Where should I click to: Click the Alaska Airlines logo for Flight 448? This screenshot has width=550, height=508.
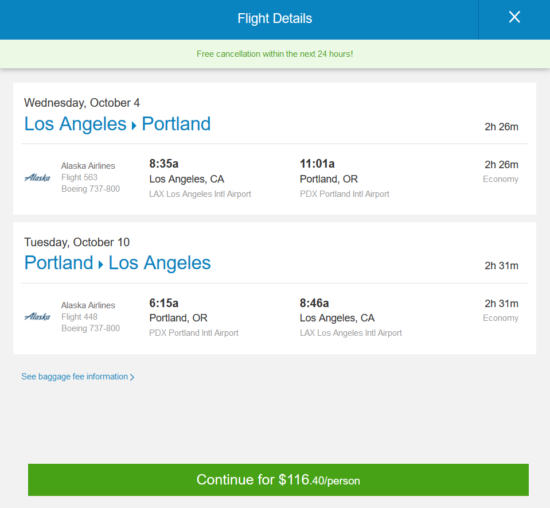point(37,316)
